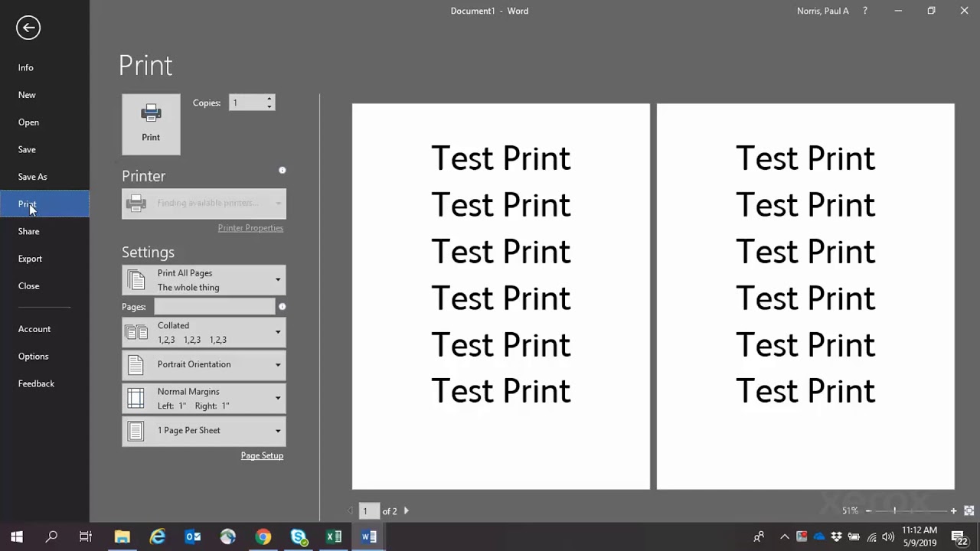Click the Printer info icon
This screenshot has height=551, width=980.
(282, 171)
